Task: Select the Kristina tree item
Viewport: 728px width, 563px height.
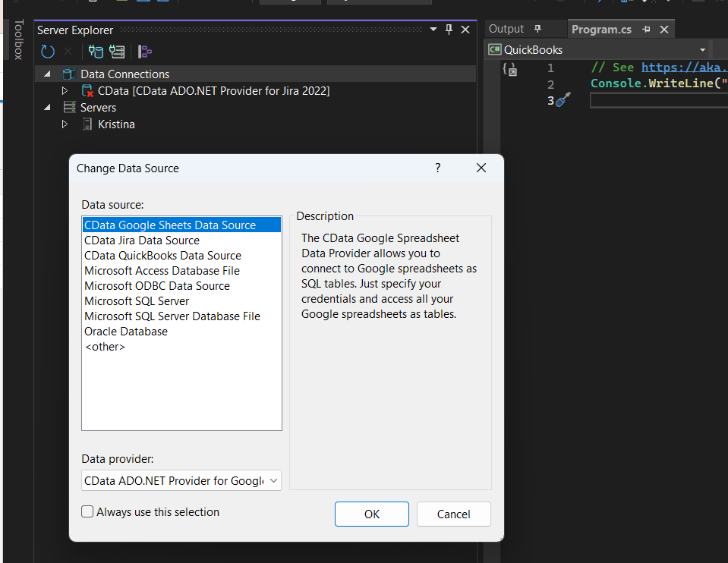Action: tap(116, 124)
